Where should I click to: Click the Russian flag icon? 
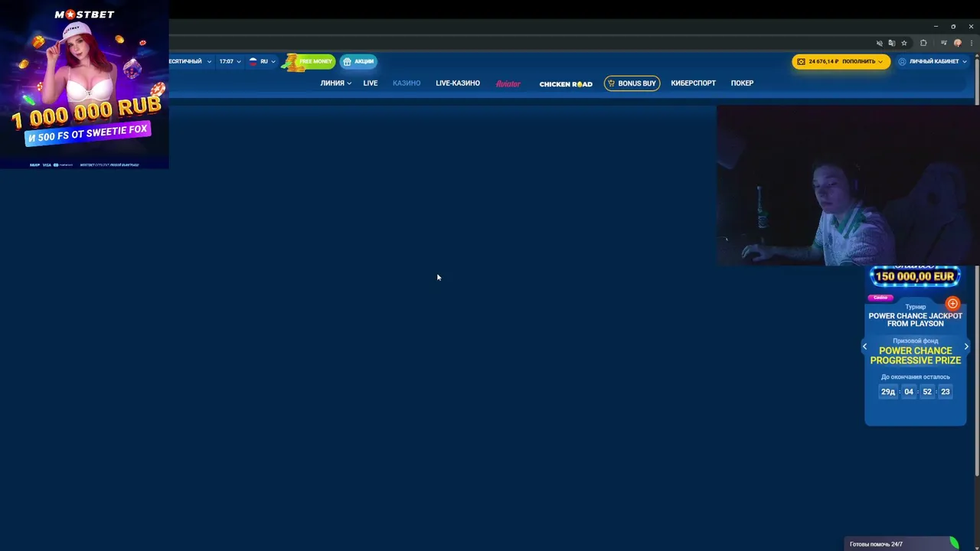pos(253,61)
